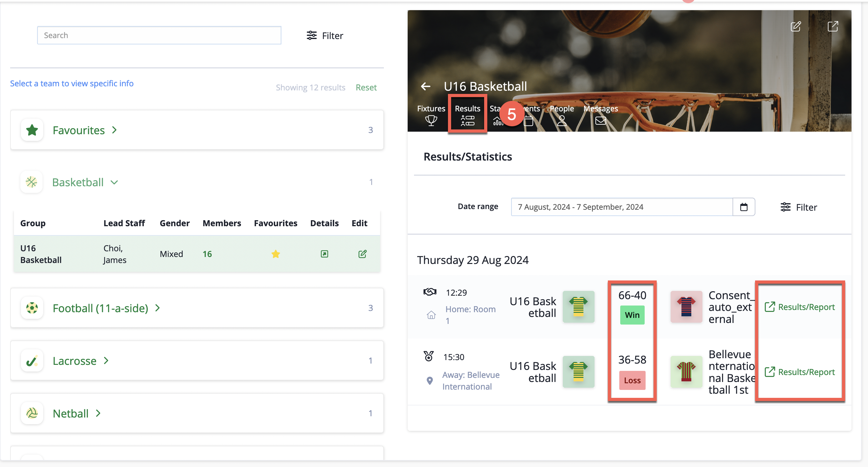Open Results/Report for the 66-40 win
Viewport: 868px width, 467px height.
tap(799, 307)
